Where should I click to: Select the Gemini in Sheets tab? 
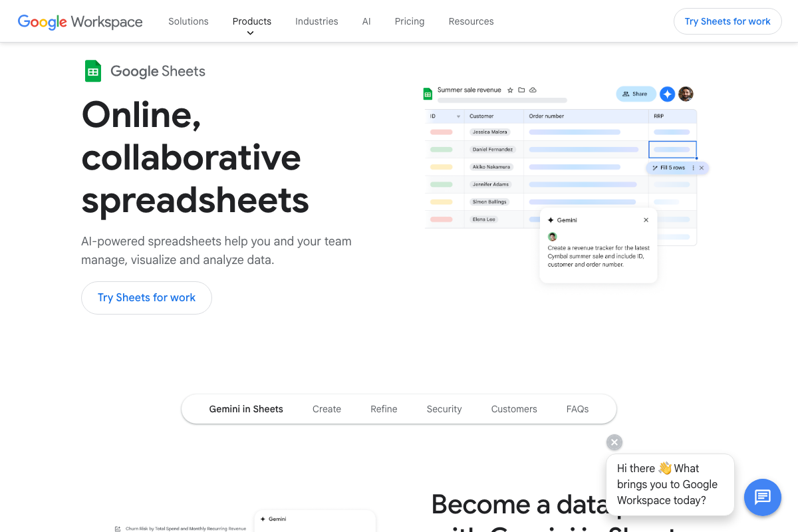(x=246, y=409)
